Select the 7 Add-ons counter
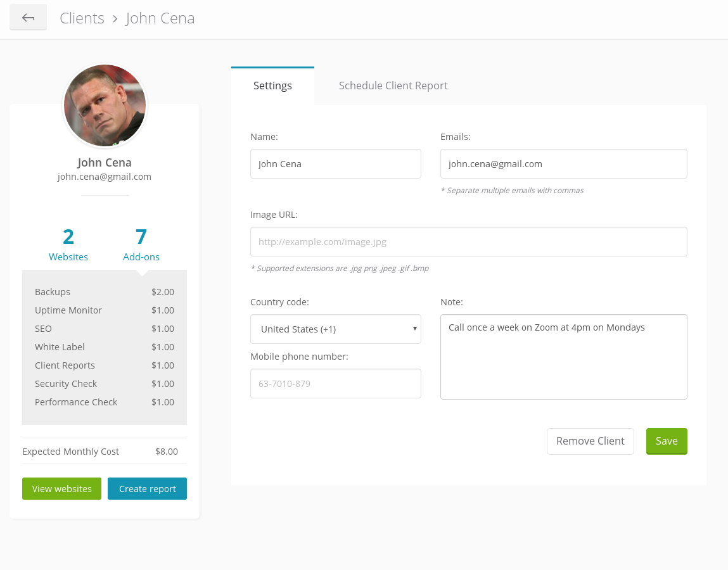The height and width of the screenshot is (570, 728). (x=141, y=245)
